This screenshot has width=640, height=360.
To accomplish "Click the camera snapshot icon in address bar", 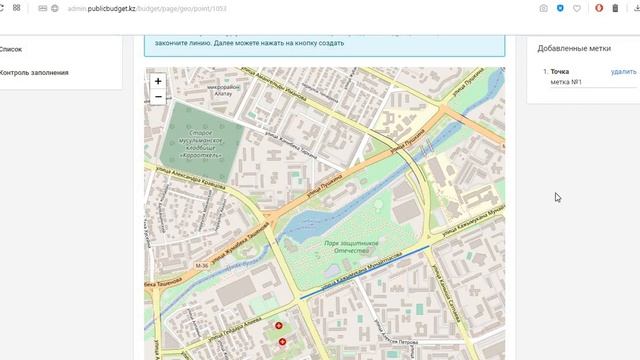I will [543, 8].
